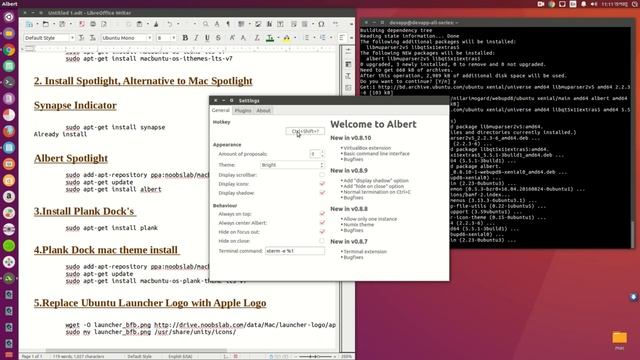Toggle the Display icons checkbox
This screenshot has height=360, width=640.
322,184
